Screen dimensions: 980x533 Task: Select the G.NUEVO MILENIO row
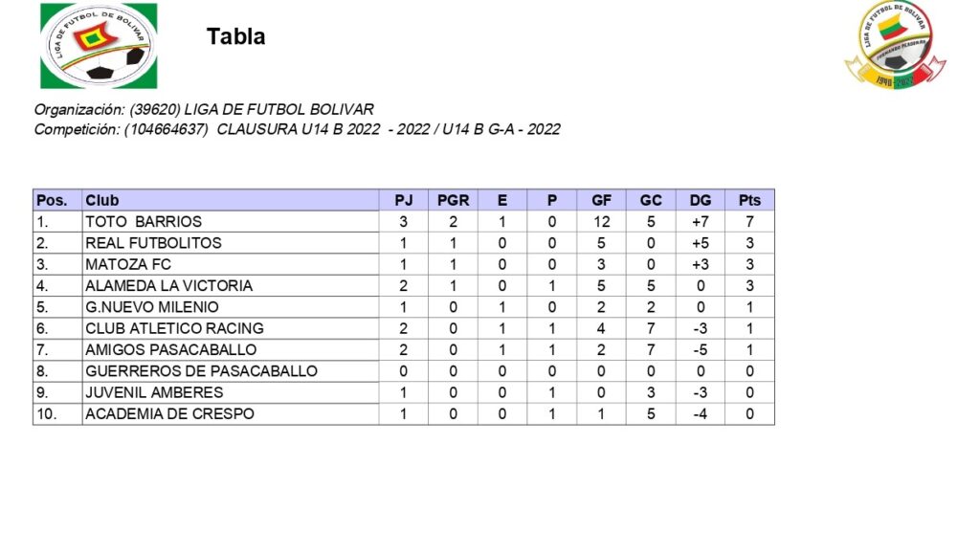151,307
